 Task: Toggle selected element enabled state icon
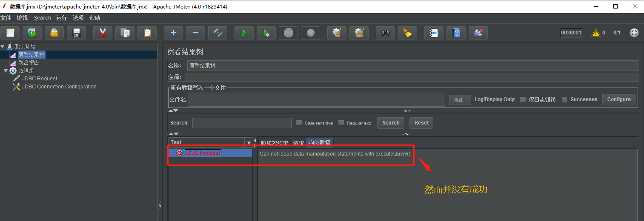[x=218, y=33]
